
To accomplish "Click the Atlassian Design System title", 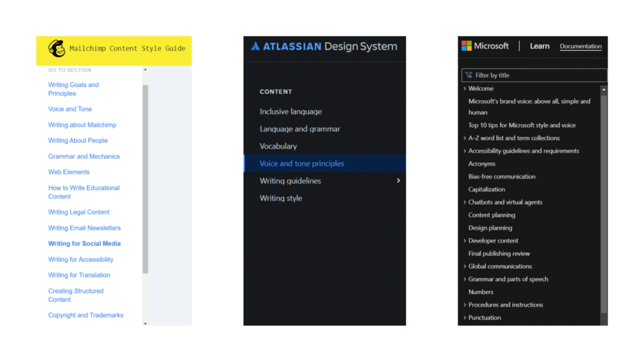I will tap(330, 46).
